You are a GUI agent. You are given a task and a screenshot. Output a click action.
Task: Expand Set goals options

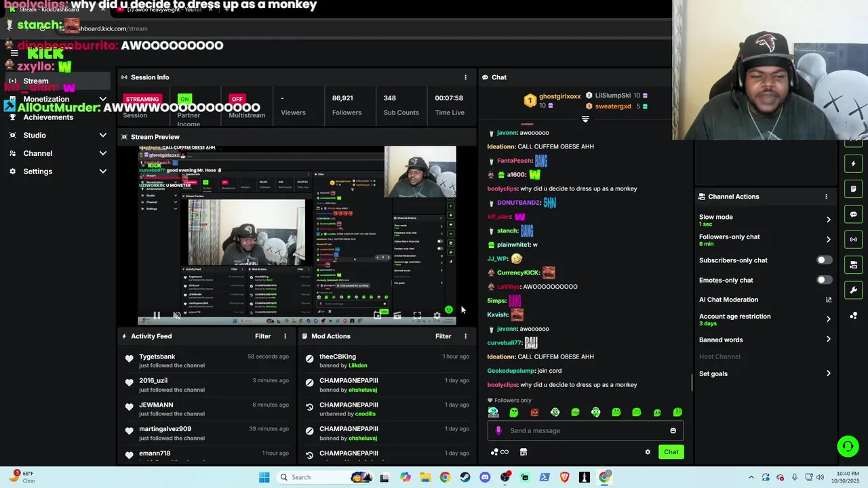click(828, 373)
